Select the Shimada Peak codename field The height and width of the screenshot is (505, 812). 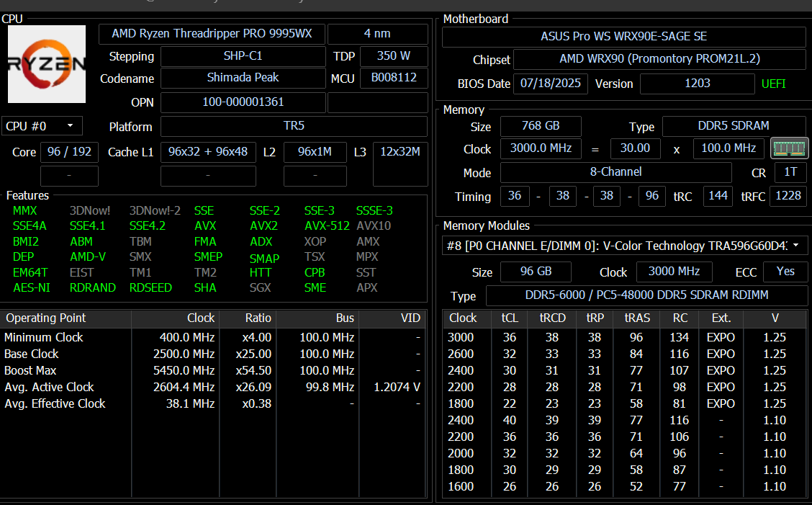(x=243, y=78)
